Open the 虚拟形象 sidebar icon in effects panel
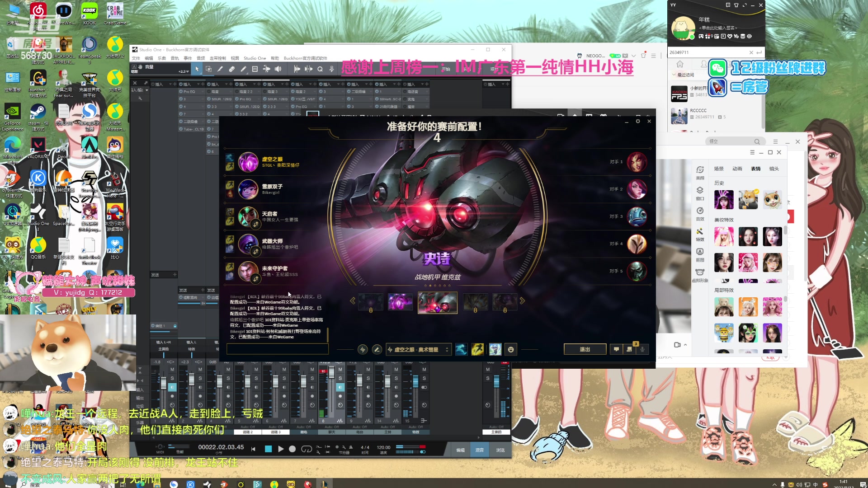Screen dimensions: 868x488 click(700, 275)
